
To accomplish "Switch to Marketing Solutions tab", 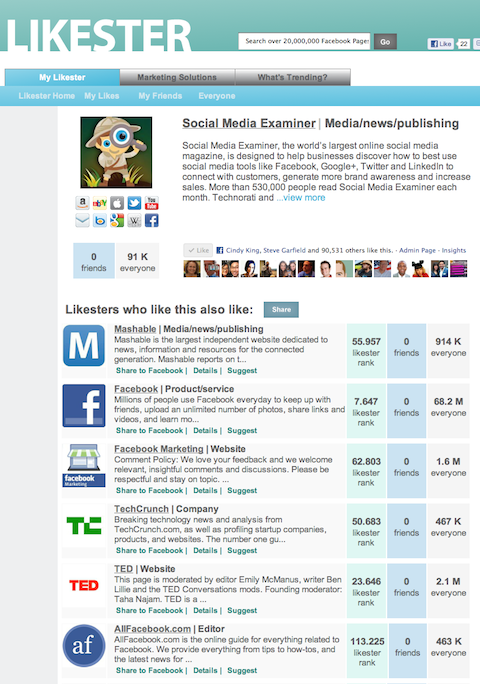I will tap(177, 77).
